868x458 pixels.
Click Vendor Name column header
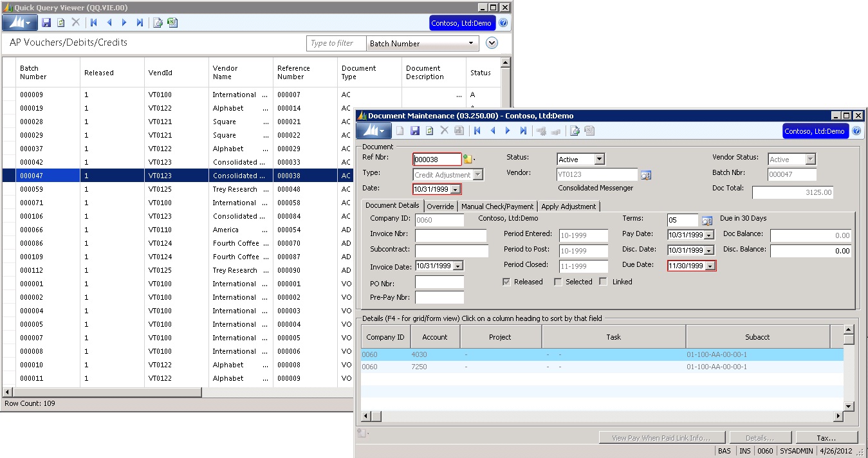point(241,73)
